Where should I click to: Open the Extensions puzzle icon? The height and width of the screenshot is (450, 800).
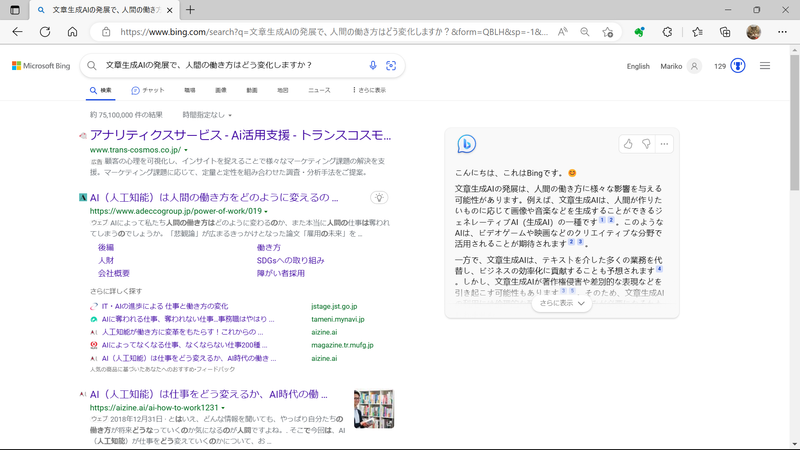click(667, 32)
